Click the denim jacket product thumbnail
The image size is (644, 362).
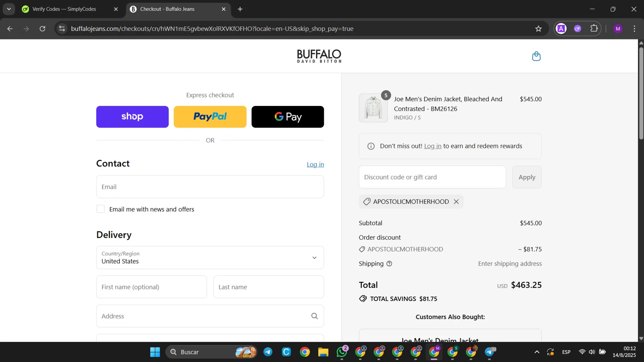coord(373,108)
